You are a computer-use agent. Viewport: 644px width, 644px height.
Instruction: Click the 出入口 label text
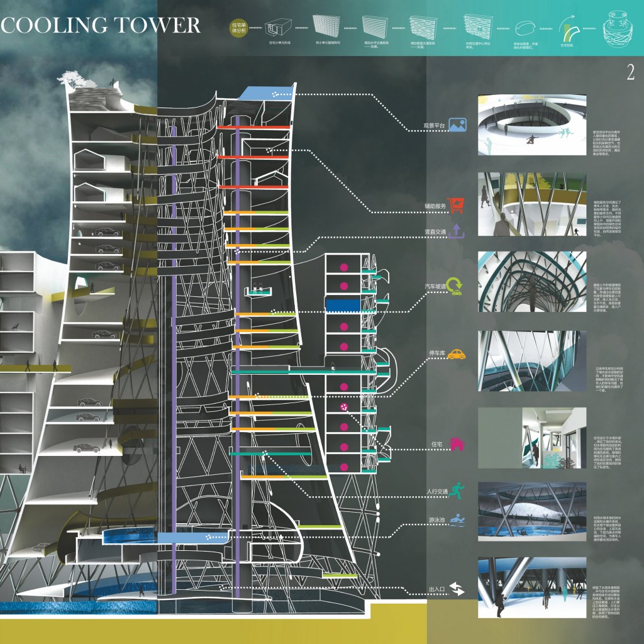pos(436,589)
